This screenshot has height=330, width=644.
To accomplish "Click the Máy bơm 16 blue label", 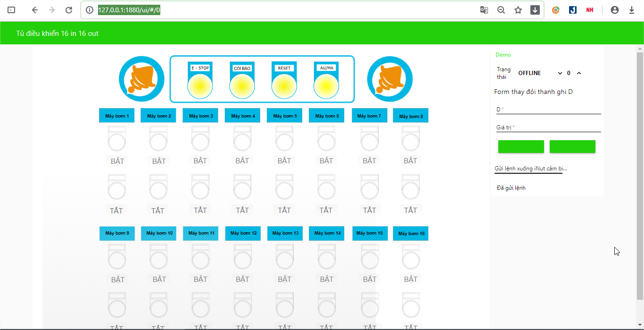I will click(411, 233).
